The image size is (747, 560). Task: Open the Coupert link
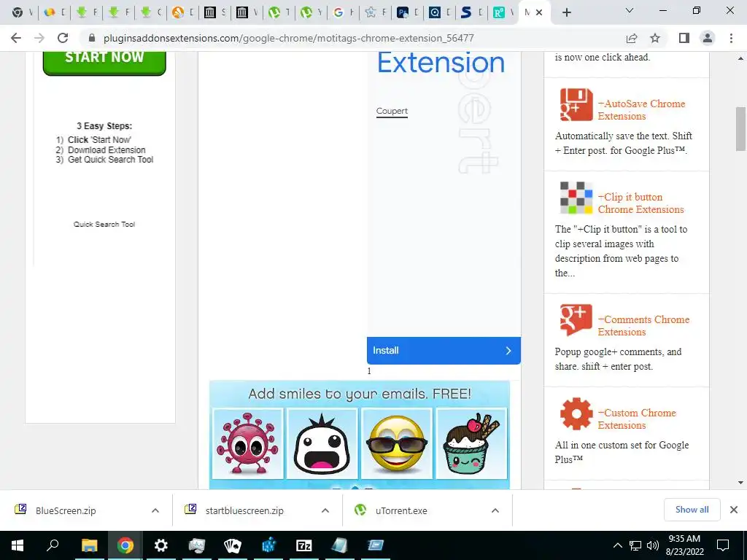click(x=392, y=111)
